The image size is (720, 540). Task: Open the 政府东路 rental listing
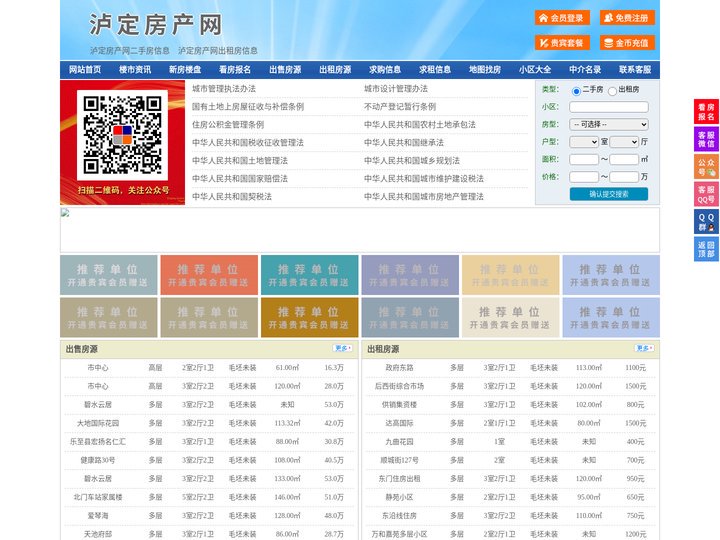[x=399, y=368]
